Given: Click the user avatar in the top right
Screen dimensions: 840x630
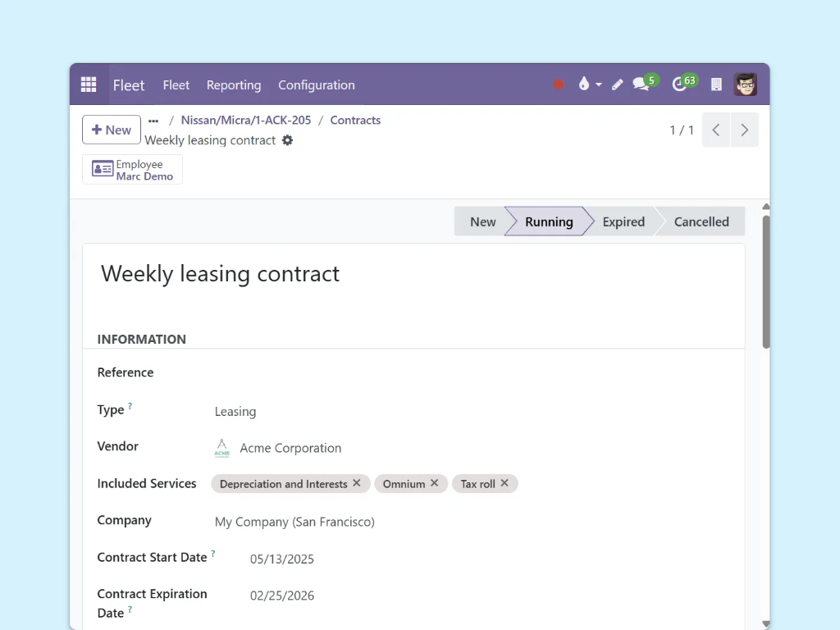Looking at the screenshot, I should pyautogui.click(x=745, y=84).
